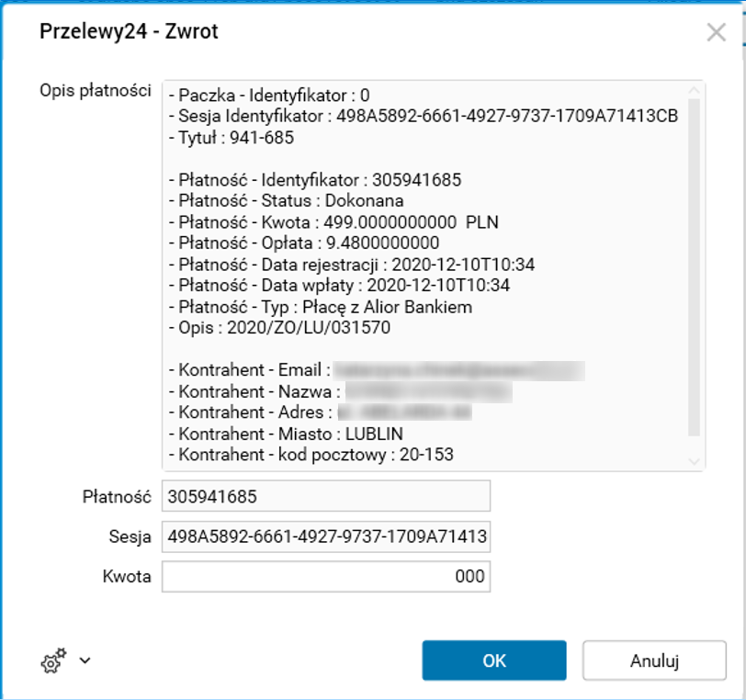Confirm the refund with OK
Viewport: 746px width, 700px height.
tap(493, 660)
